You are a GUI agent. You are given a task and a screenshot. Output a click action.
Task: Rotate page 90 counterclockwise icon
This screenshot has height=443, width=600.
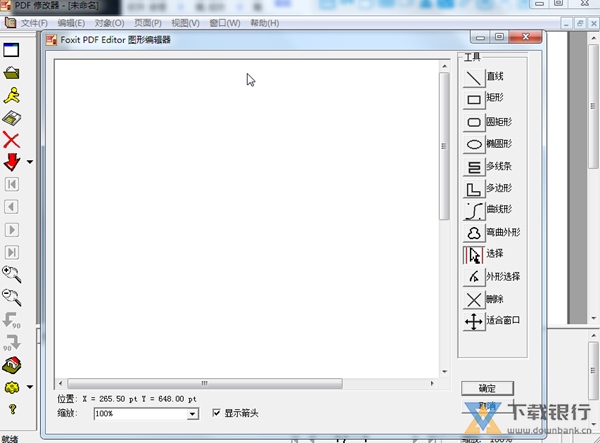coord(11,320)
